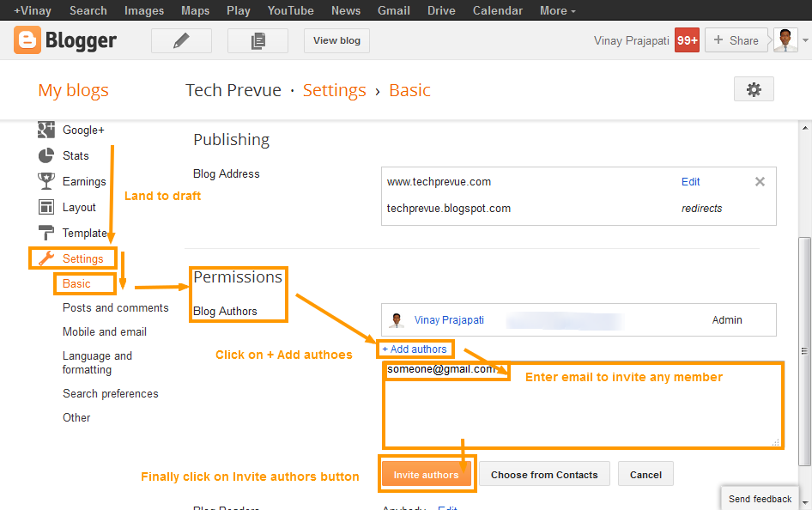Click the page scrollbar up arrow

click(805, 127)
